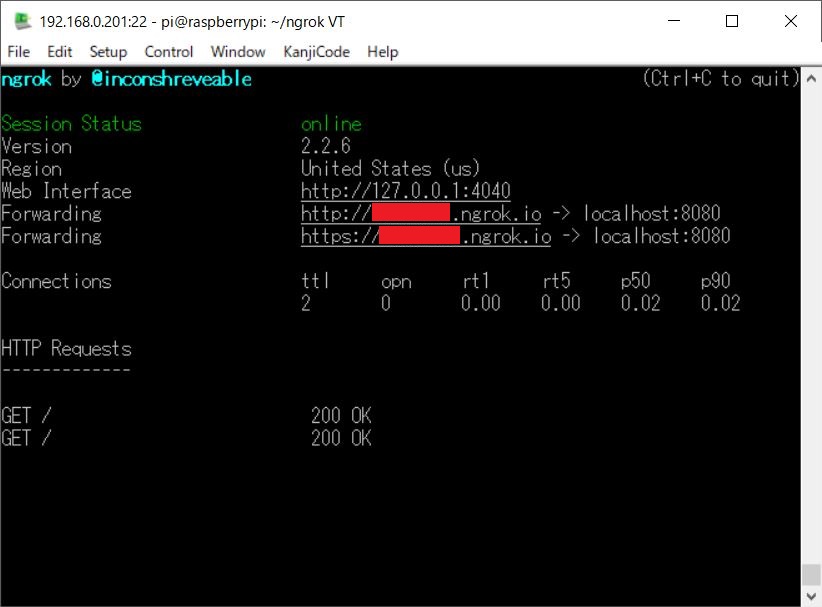Click the 'opn' column header
822x607 pixels.
(x=396, y=282)
